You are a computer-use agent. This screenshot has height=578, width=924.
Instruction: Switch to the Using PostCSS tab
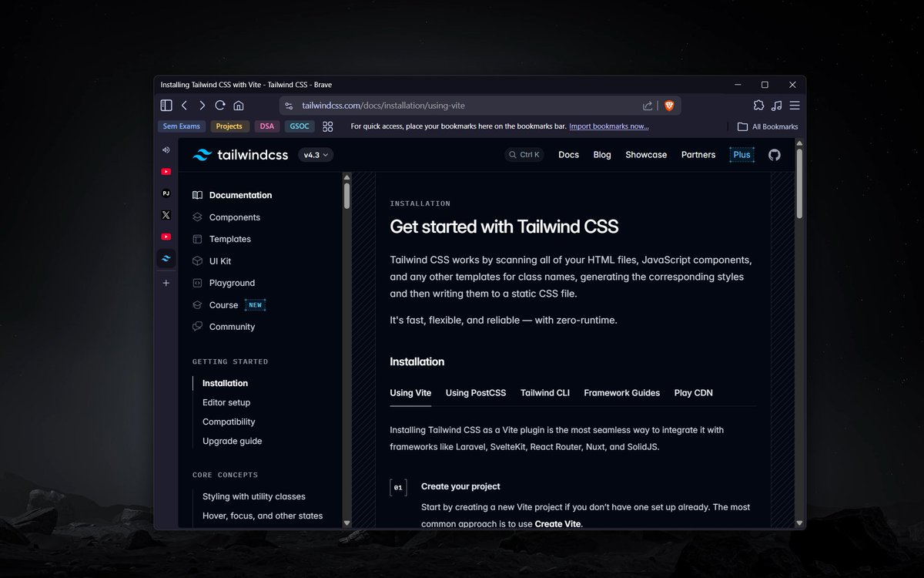click(476, 393)
